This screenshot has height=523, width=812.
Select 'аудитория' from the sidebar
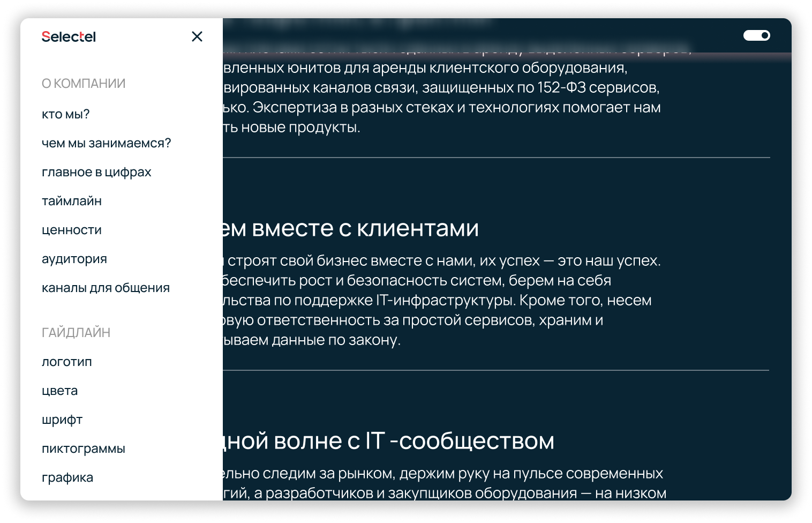[74, 258]
